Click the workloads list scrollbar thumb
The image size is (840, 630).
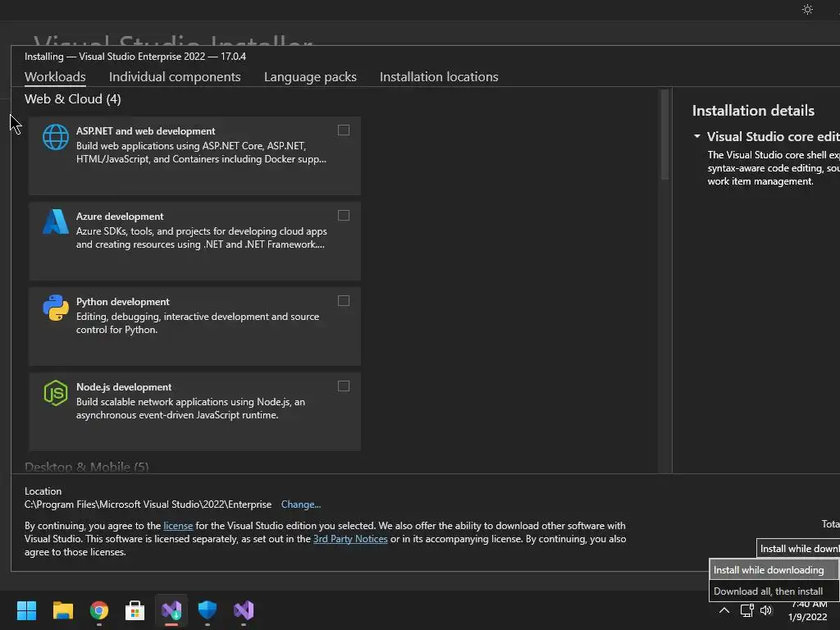coord(664,135)
